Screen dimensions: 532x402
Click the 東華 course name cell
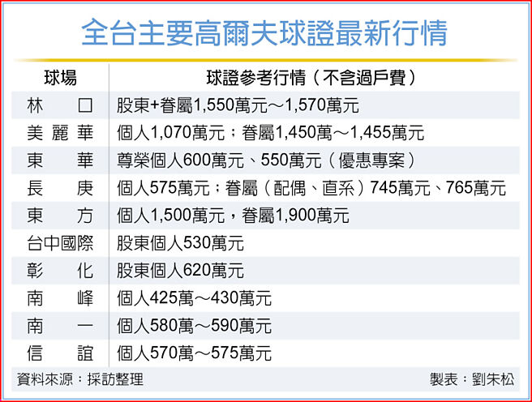[60, 160]
